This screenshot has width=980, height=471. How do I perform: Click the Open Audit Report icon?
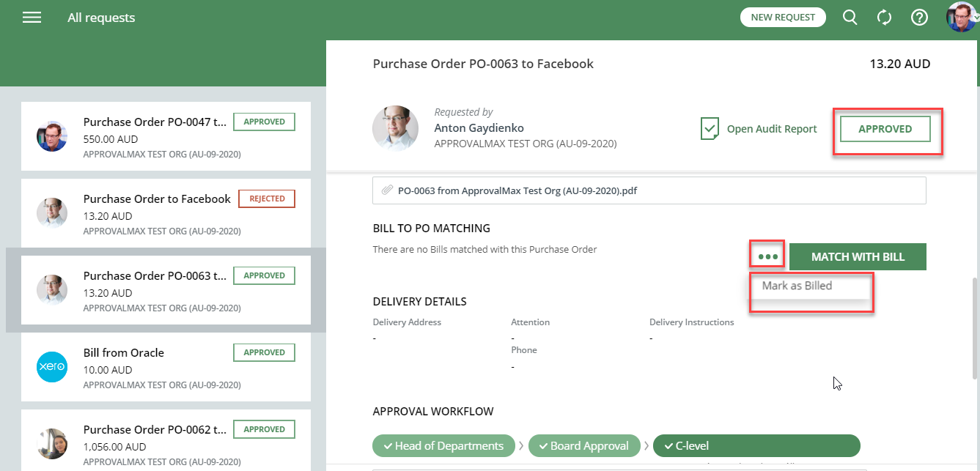tap(710, 129)
